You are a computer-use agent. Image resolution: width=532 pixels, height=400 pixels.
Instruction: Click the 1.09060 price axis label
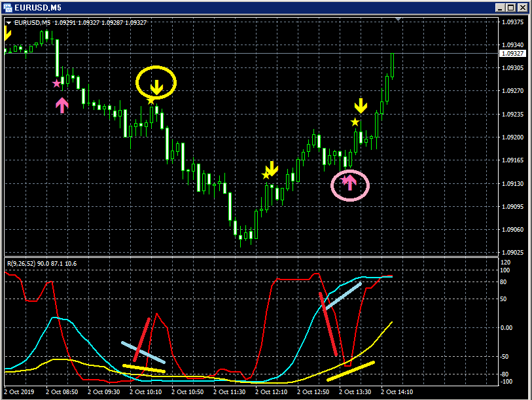pyautogui.click(x=512, y=230)
